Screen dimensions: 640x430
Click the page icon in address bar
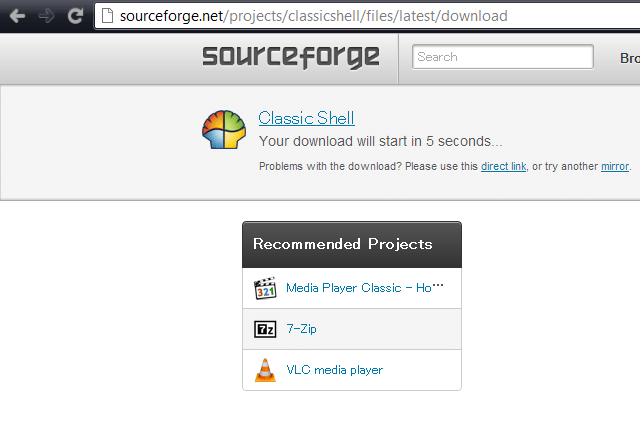(x=107, y=16)
